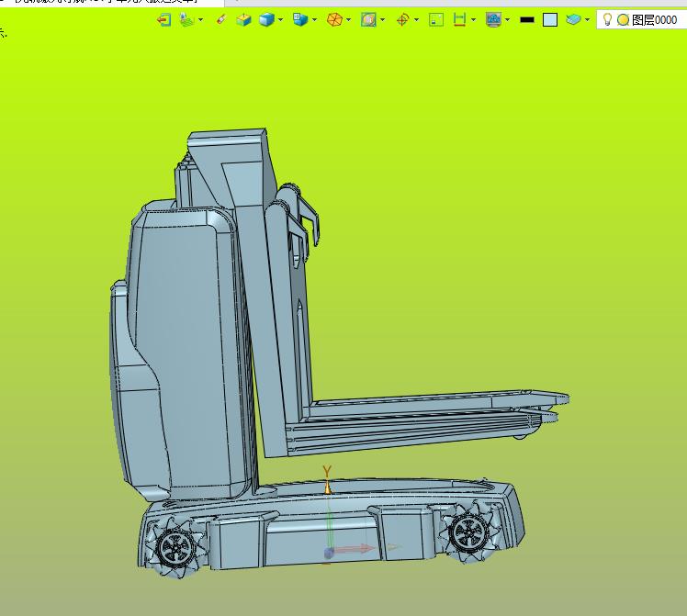Screen dimensions: 687x616
Task: Click the green square outline icon
Action: pos(436,19)
